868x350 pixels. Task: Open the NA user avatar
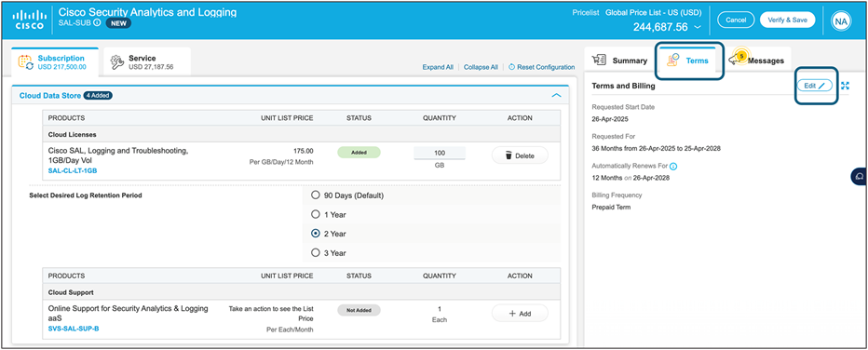point(841,21)
